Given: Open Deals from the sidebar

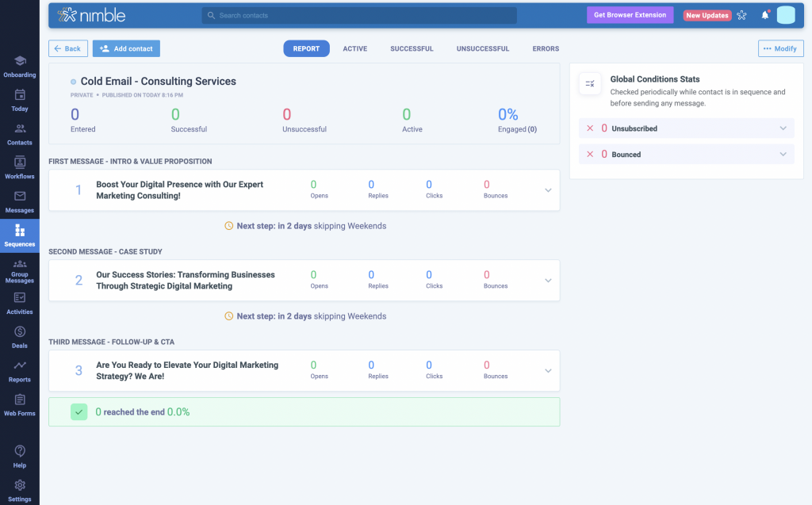Looking at the screenshot, I should click(x=19, y=337).
